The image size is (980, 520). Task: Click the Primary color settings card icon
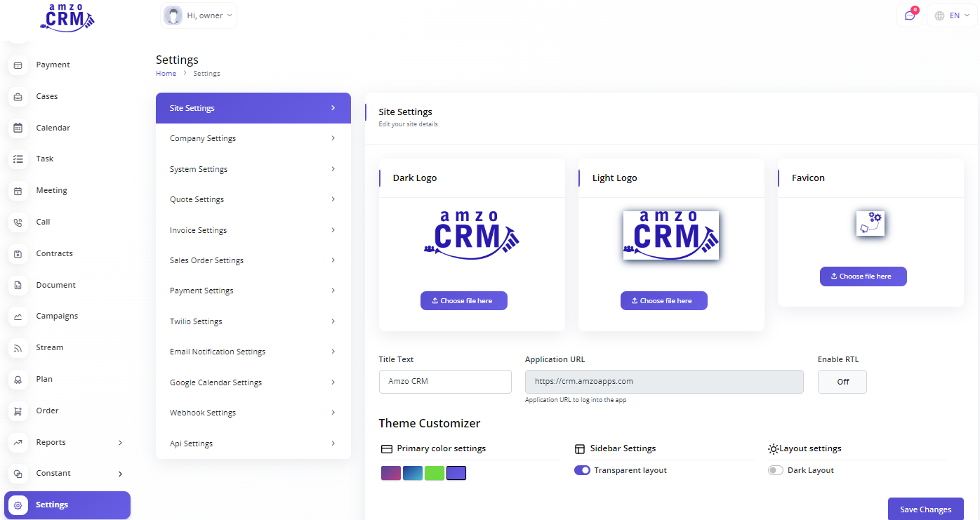(x=386, y=449)
